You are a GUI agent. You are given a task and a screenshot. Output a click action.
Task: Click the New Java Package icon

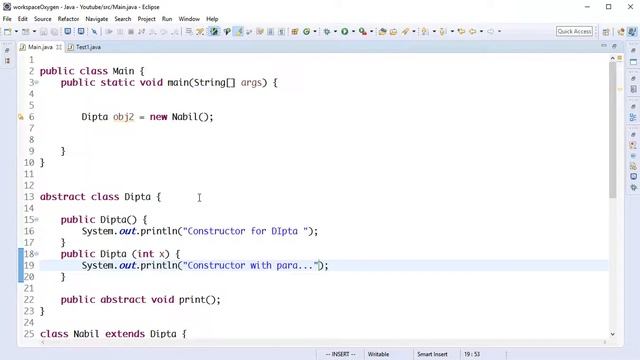(295, 31)
